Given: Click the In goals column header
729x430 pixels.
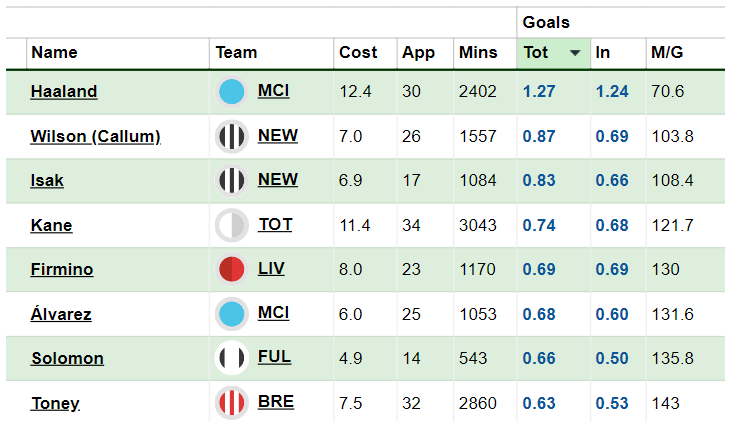Looking at the screenshot, I should click(x=603, y=53).
